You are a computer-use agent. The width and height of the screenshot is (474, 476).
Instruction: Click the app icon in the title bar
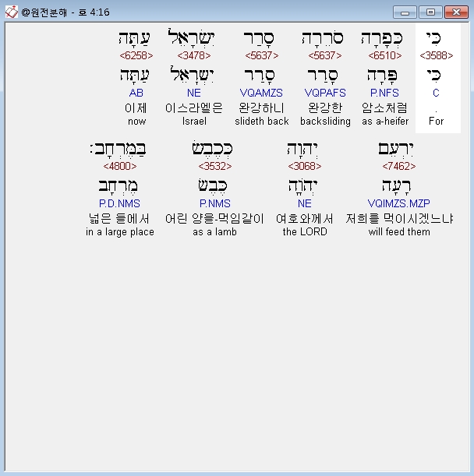coord(12,12)
